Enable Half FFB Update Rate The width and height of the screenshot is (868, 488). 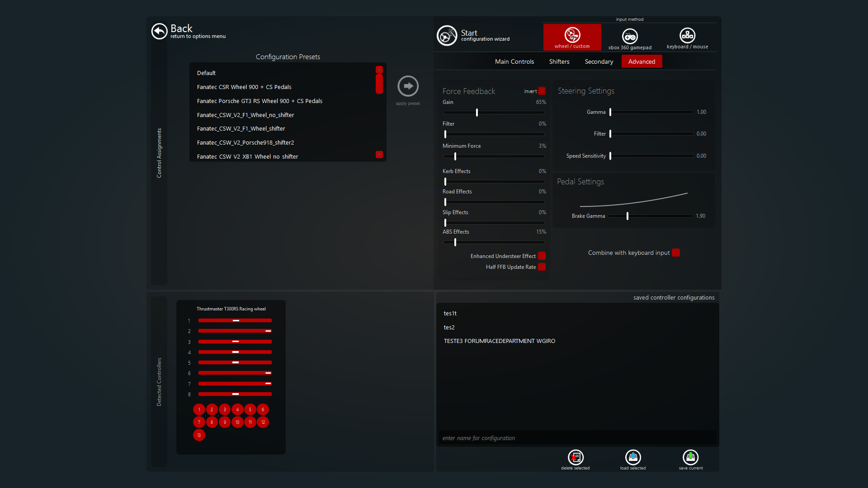click(x=542, y=267)
